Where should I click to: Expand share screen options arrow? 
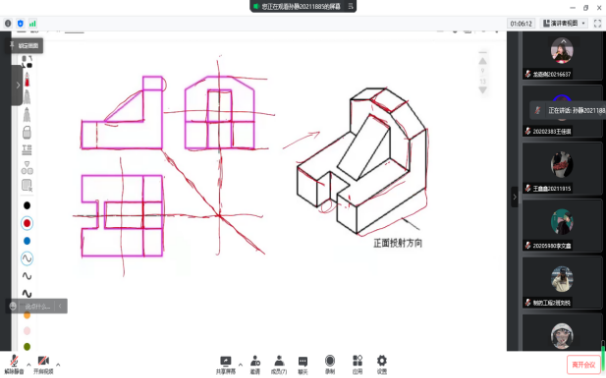pyautogui.click(x=240, y=364)
